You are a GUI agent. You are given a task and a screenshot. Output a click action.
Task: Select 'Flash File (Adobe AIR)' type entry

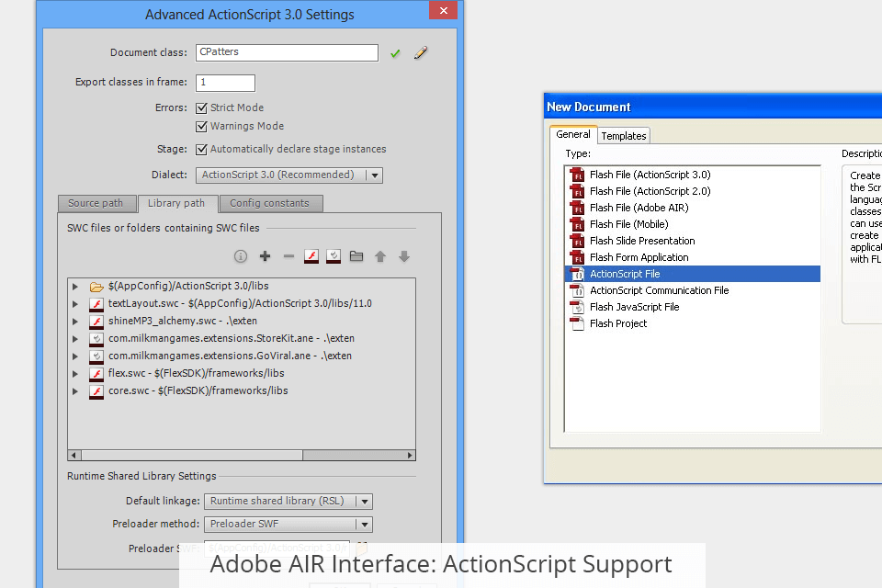(x=693, y=209)
